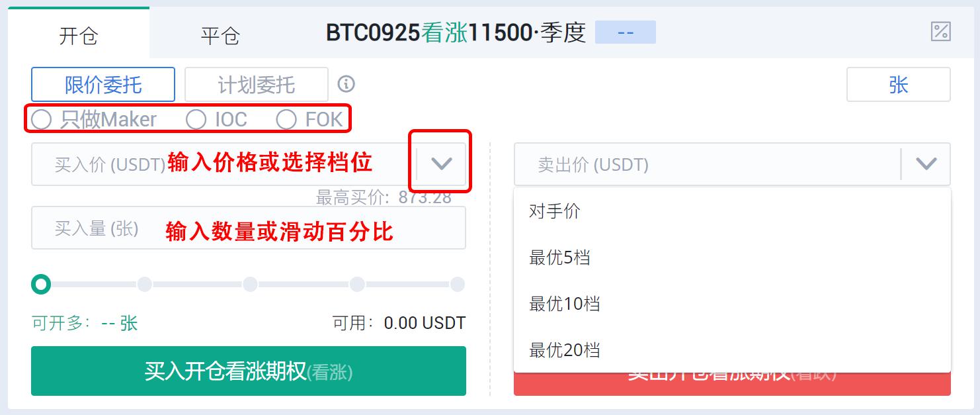Screen dimensions: 980x415
Task: Select the FOK radio option
Action: click(286, 119)
